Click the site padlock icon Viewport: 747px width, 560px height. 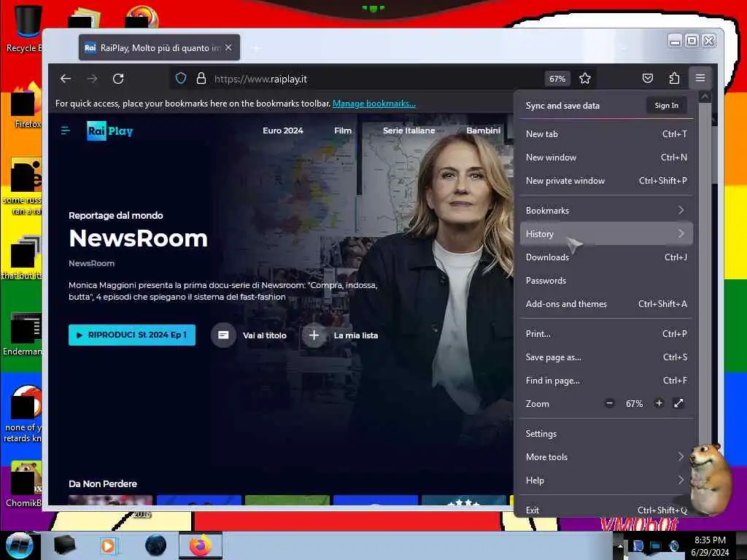[x=201, y=79]
